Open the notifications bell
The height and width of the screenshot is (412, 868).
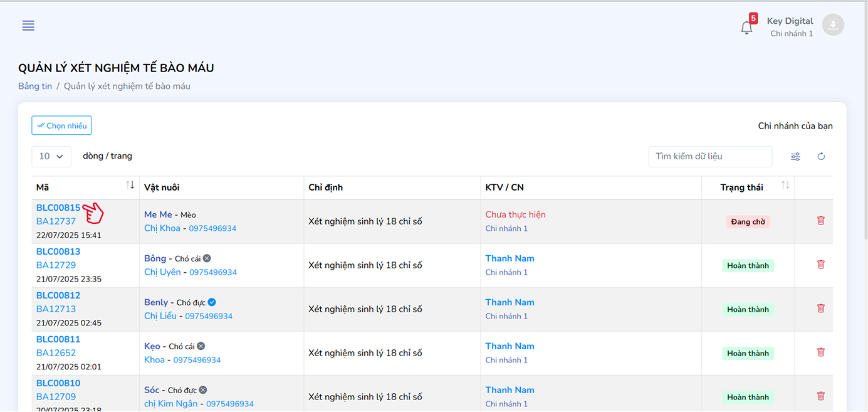pyautogui.click(x=746, y=28)
